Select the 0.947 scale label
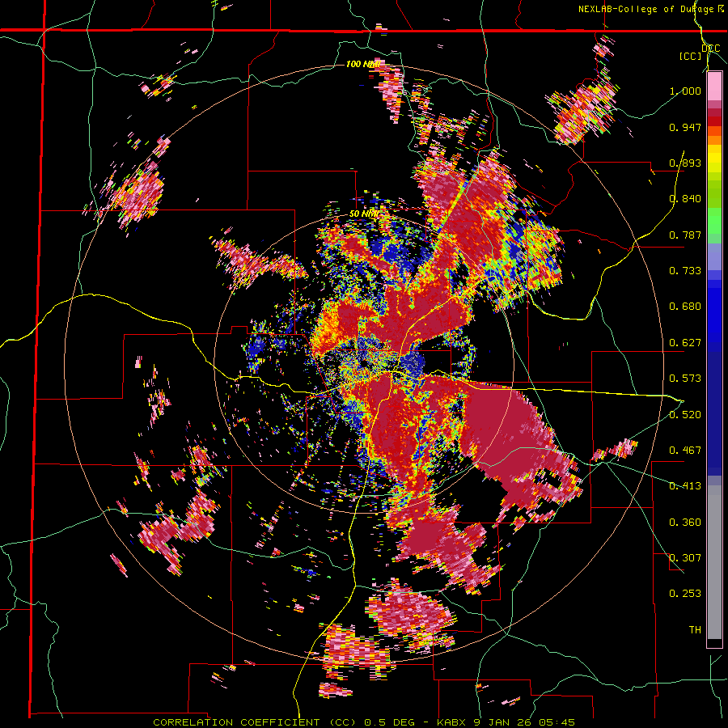 pos(685,127)
